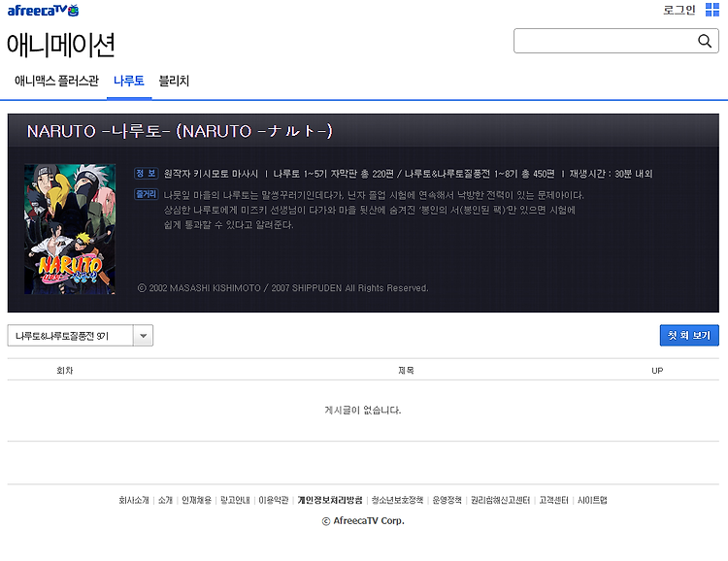728x561 pixels.
Task: Open the 운영정책 footer link
Action: pos(447,500)
